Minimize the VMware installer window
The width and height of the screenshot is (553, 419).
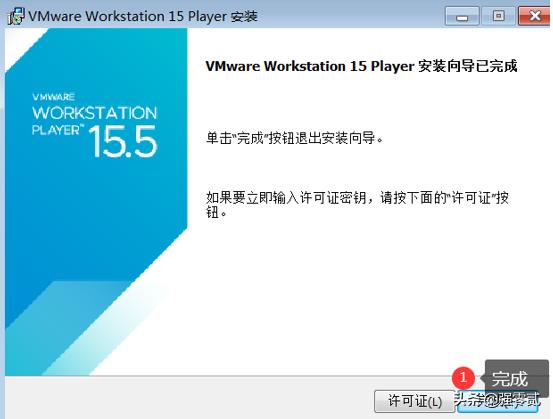[462, 16]
